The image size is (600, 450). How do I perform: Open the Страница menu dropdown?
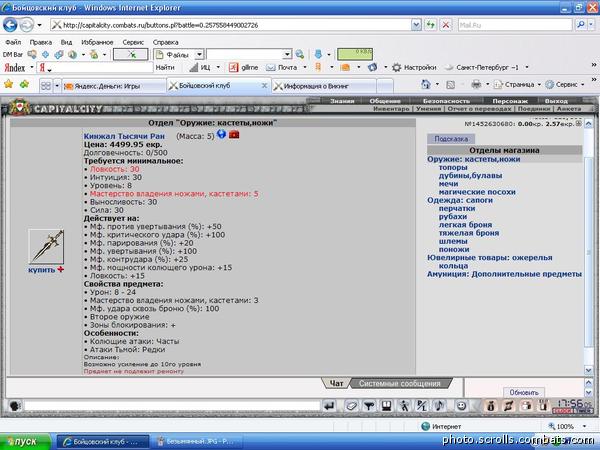click(539, 85)
